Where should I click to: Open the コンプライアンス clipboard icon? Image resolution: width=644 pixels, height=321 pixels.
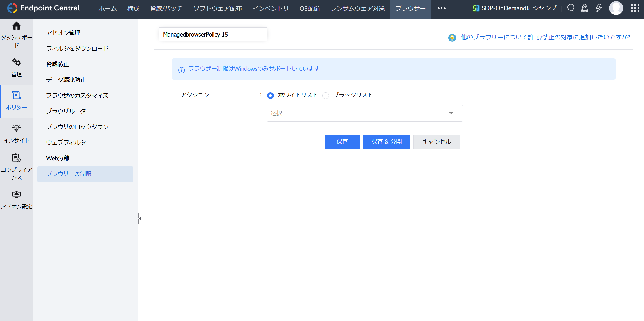click(17, 158)
